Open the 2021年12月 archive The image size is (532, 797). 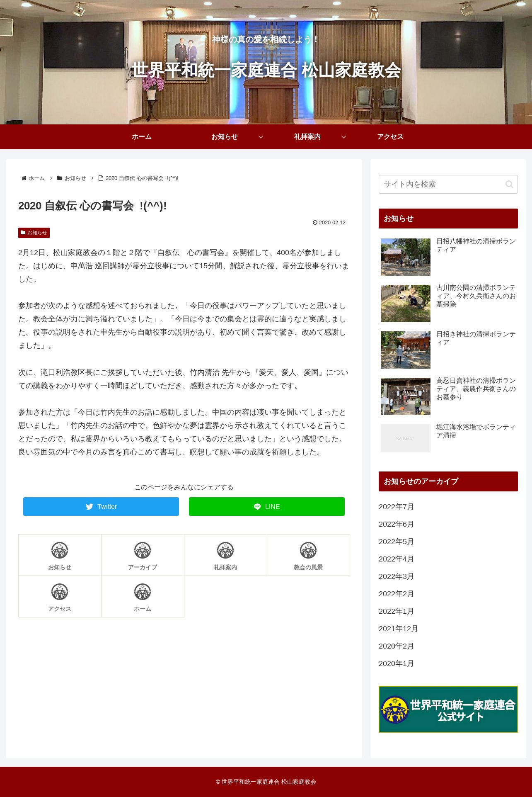[398, 629]
